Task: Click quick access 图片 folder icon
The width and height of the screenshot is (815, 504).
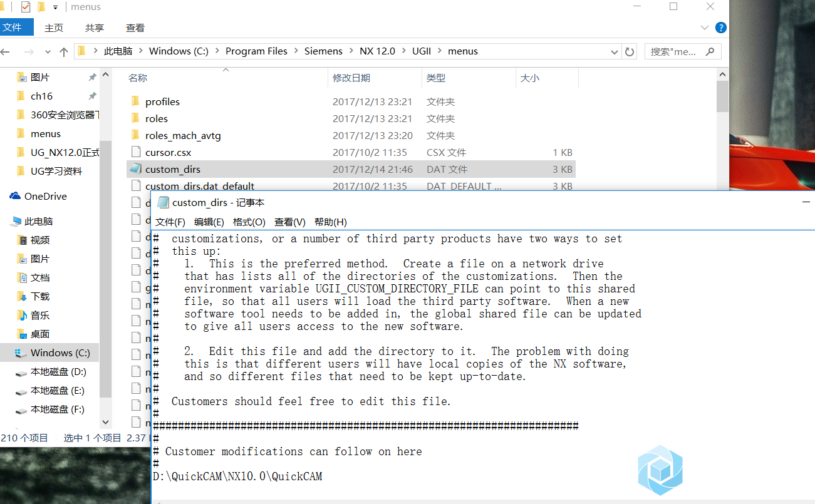Action: point(23,77)
